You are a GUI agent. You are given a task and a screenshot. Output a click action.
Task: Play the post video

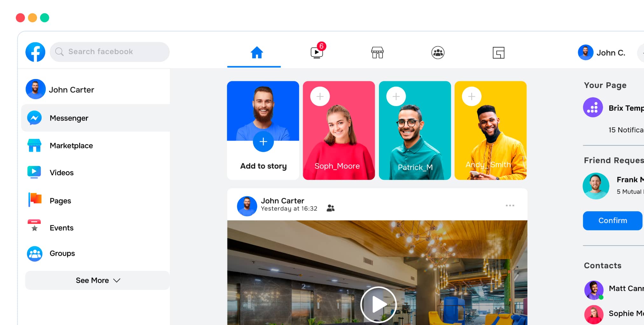[x=378, y=305]
